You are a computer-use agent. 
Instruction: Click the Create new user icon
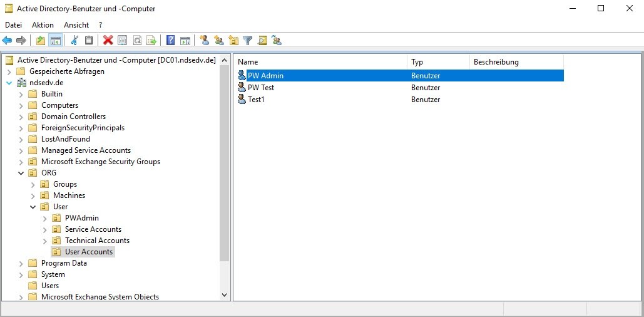(x=204, y=41)
